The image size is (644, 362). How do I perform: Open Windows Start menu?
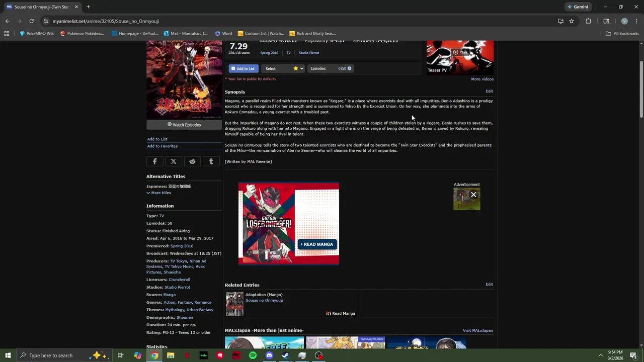[x=8, y=355]
